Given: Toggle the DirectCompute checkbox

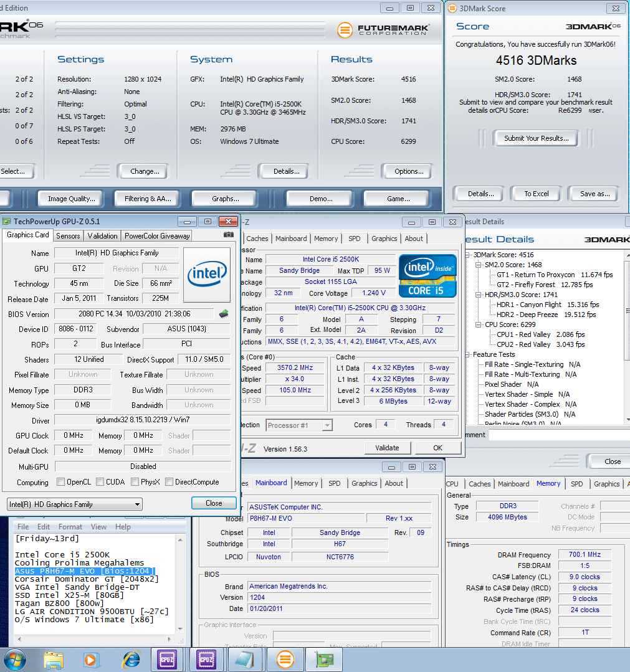Looking at the screenshot, I should click(169, 481).
